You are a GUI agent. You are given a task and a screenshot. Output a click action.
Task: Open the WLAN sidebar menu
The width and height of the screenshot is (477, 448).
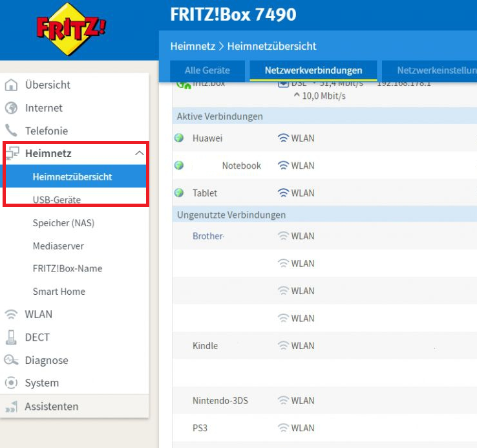(x=39, y=314)
